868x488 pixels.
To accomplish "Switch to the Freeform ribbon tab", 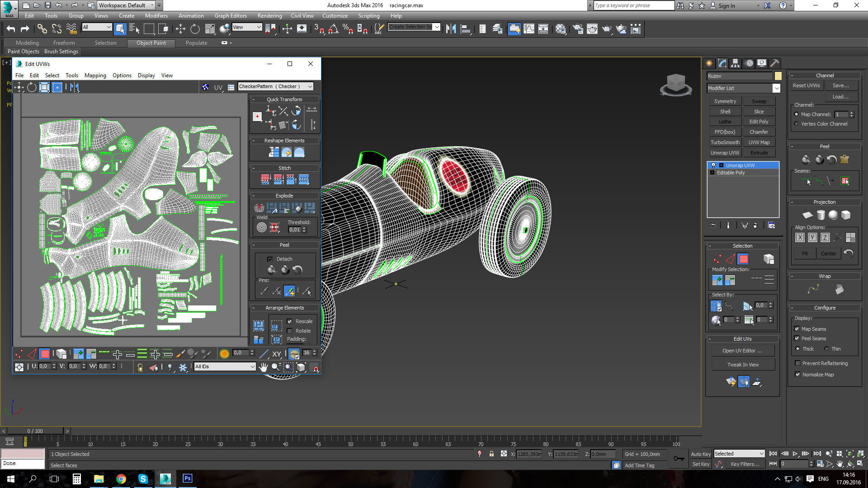I will coord(64,43).
